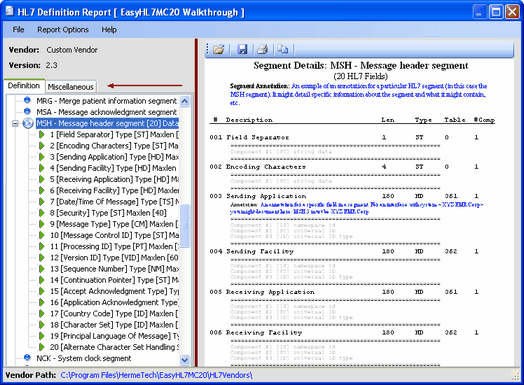Save the report using diskette icon
The height and width of the screenshot is (385, 524).
(x=242, y=49)
